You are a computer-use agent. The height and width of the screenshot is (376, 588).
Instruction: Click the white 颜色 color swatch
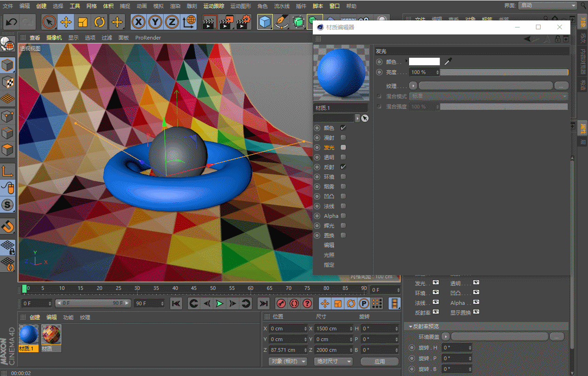(x=424, y=61)
